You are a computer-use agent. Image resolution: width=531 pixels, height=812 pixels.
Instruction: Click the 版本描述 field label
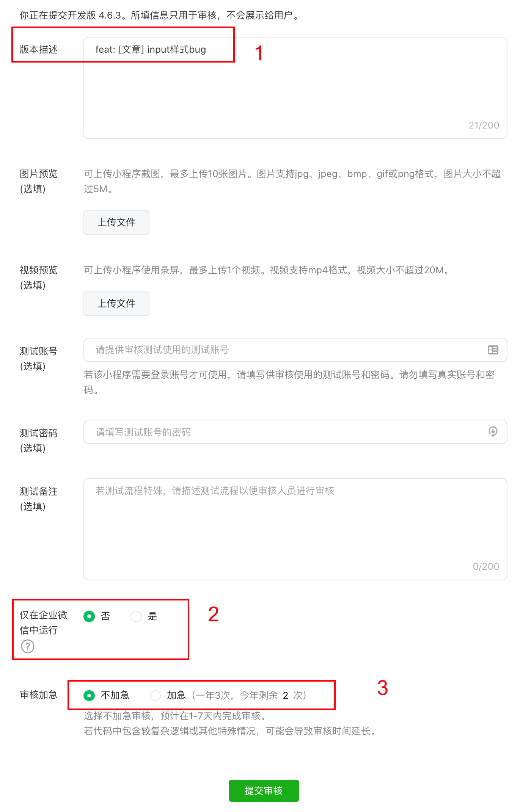pos(39,50)
